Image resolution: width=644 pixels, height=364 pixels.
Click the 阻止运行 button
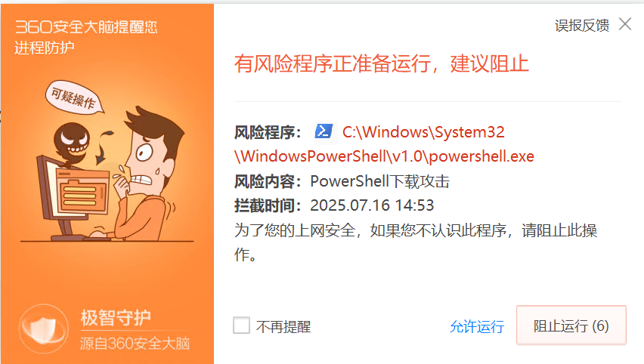pyautogui.click(x=571, y=325)
